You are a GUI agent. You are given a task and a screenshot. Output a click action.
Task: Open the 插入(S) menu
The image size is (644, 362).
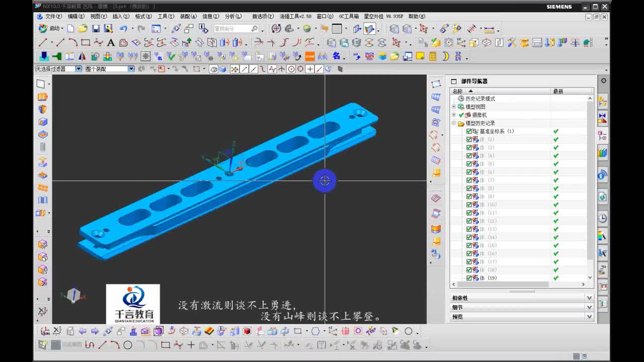pyautogui.click(x=121, y=17)
